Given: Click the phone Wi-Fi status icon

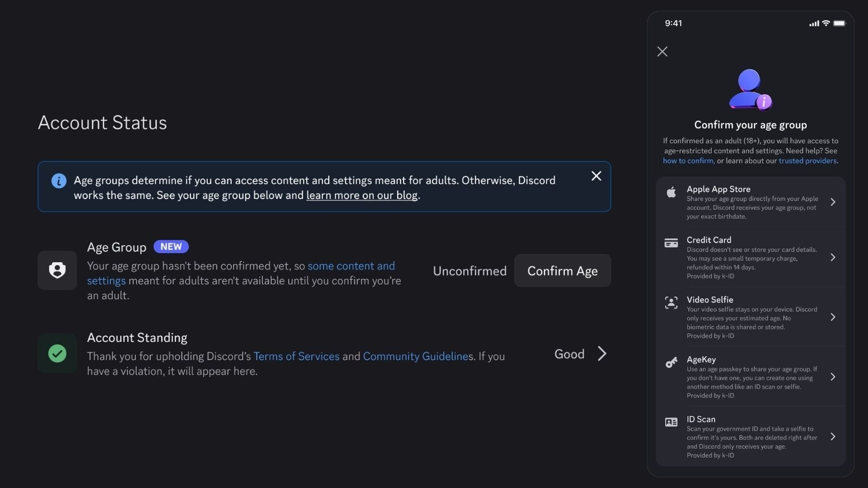Looking at the screenshot, I should 826,23.
